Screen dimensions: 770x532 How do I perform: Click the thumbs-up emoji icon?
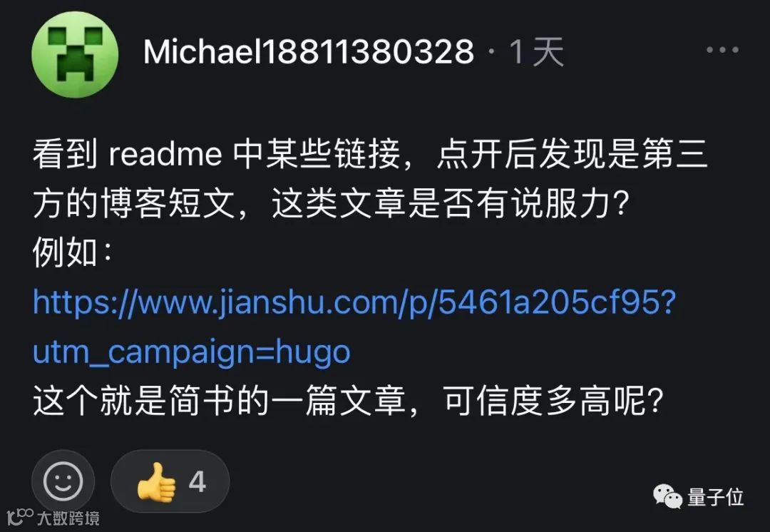click(156, 482)
